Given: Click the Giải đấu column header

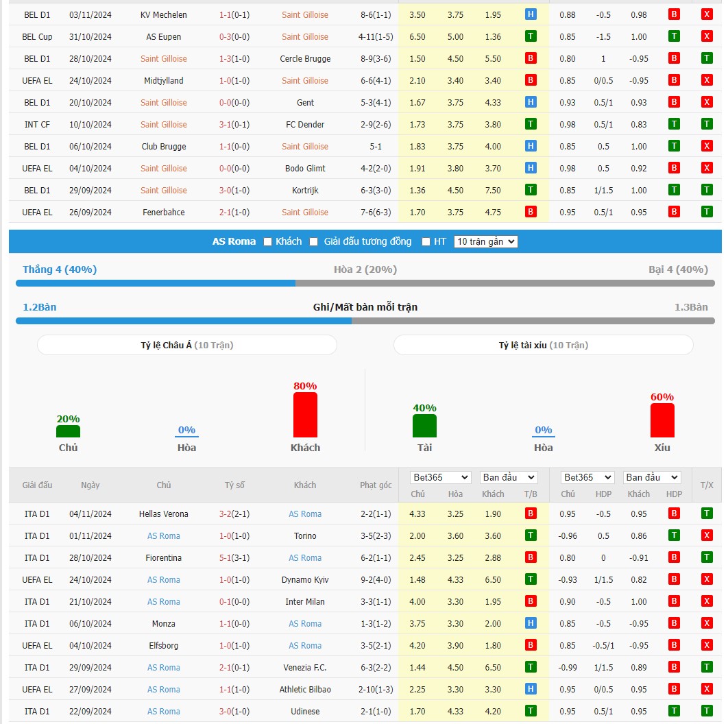Looking at the screenshot, I should (37, 485).
